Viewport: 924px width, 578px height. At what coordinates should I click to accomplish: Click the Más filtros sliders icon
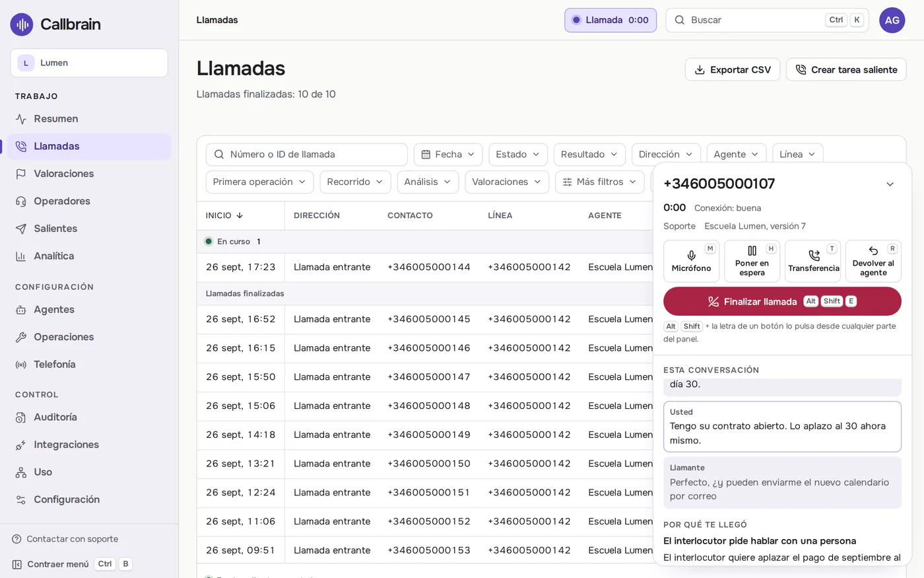567,182
